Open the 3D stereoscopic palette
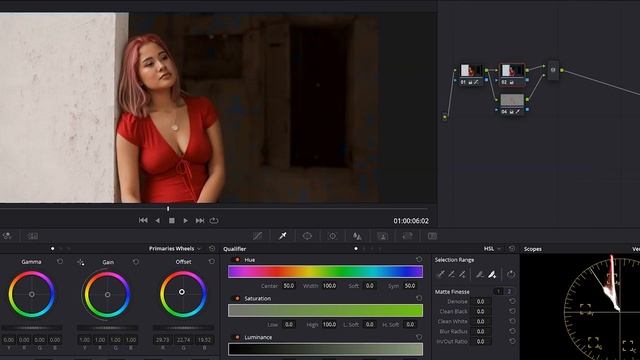Image resolution: width=640 pixels, height=360 pixels. 432,236
